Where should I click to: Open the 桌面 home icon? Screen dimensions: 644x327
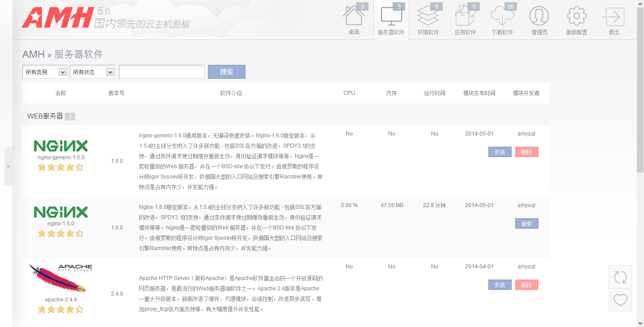[354, 17]
